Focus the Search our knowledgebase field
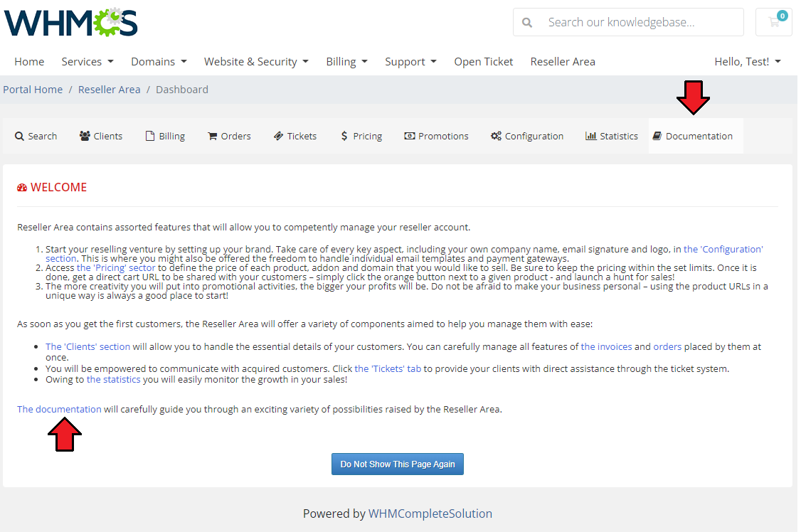Image resolution: width=801 pixels, height=532 pixels. point(628,23)
